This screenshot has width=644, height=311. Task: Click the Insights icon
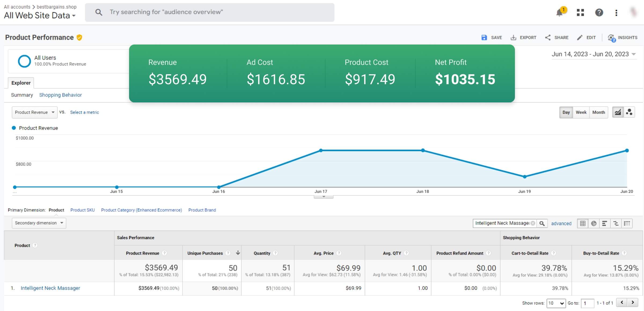pyautogui.click(x=623, y=38)
